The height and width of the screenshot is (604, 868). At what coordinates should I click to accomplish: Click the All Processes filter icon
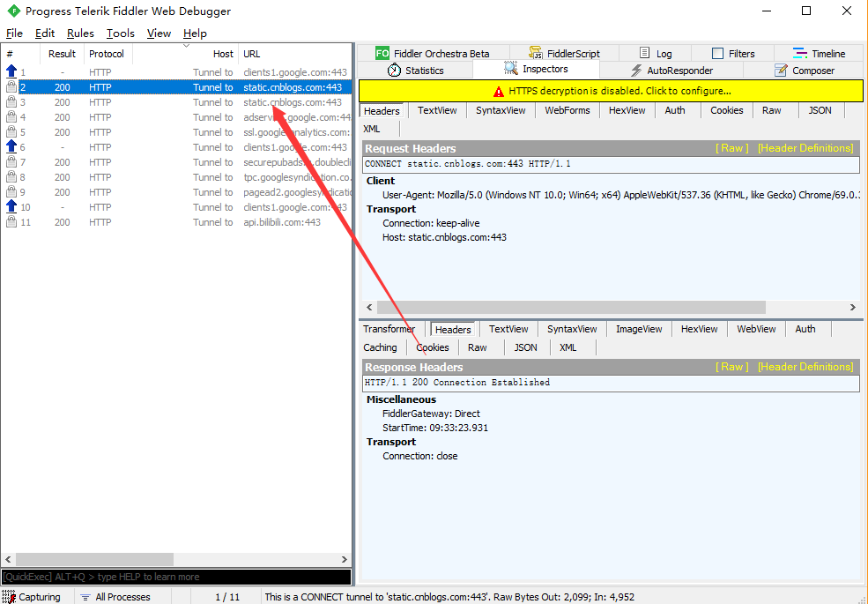point(85,597)
